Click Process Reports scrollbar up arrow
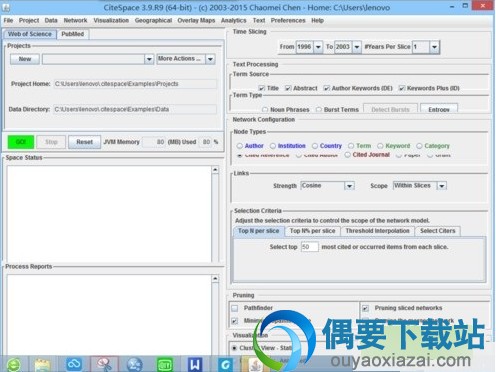The image size is (496, 372). 215,279
